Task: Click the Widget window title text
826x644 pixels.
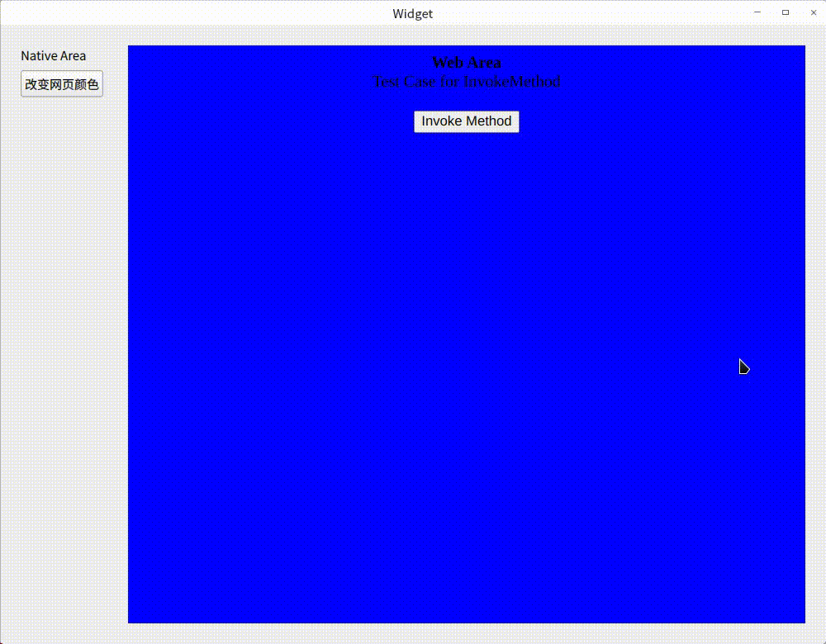Action: click(412, 13)
